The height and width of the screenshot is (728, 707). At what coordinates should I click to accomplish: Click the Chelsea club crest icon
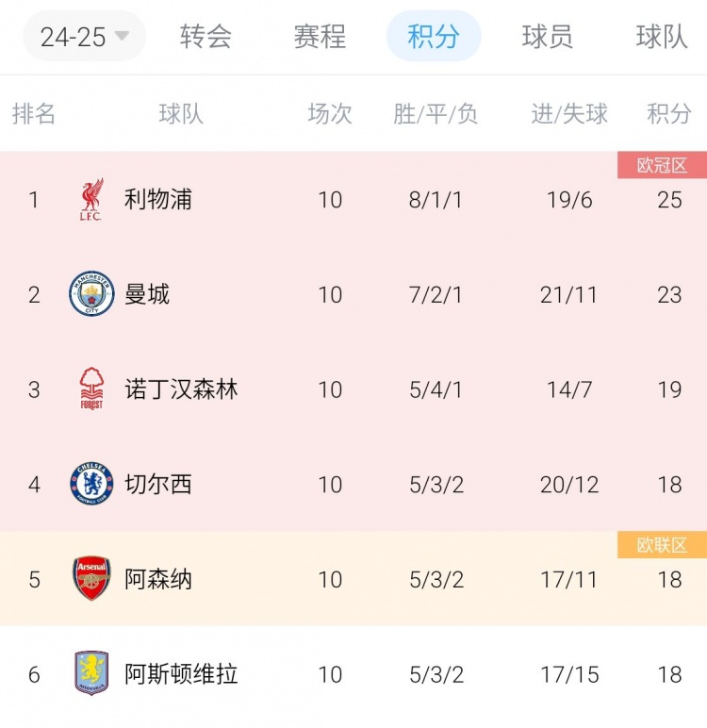91,485
